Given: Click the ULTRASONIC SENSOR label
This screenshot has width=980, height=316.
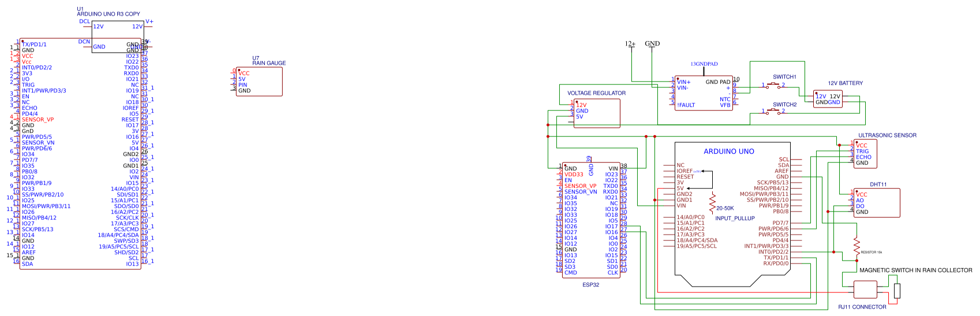Looking at the screenshot, I should (x=887, y=135).
